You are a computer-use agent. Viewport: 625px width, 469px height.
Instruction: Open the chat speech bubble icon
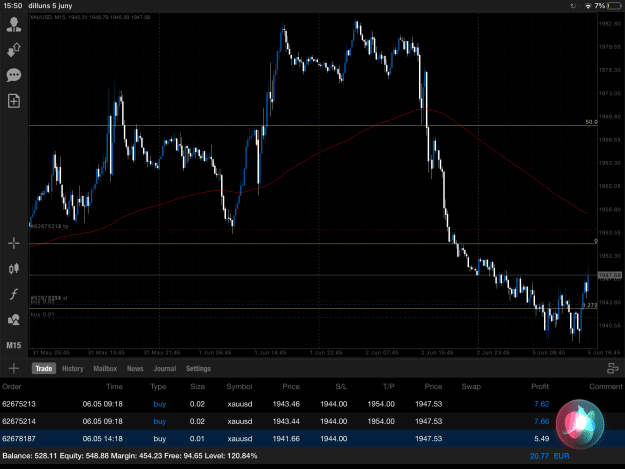(14, 75)
